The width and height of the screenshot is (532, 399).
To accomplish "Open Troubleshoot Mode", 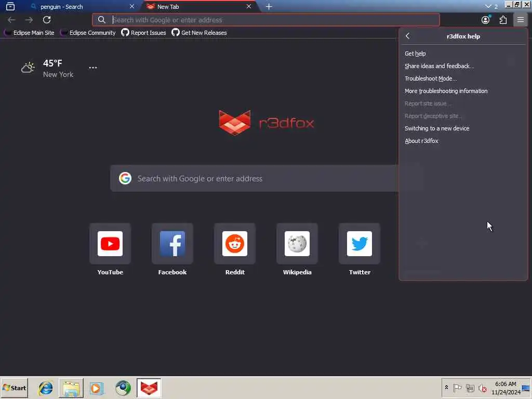I will tap(463, 79).
